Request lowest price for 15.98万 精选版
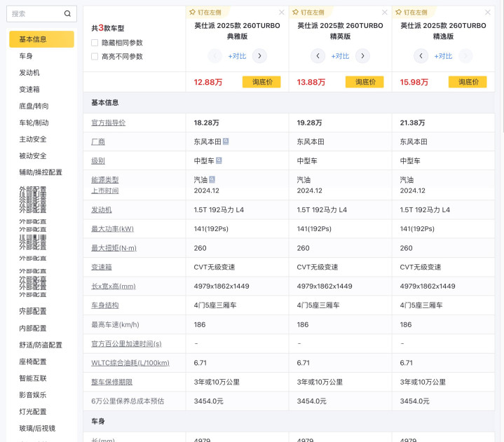Viewport: 504px width, 442px height. [x=468, y=82]
